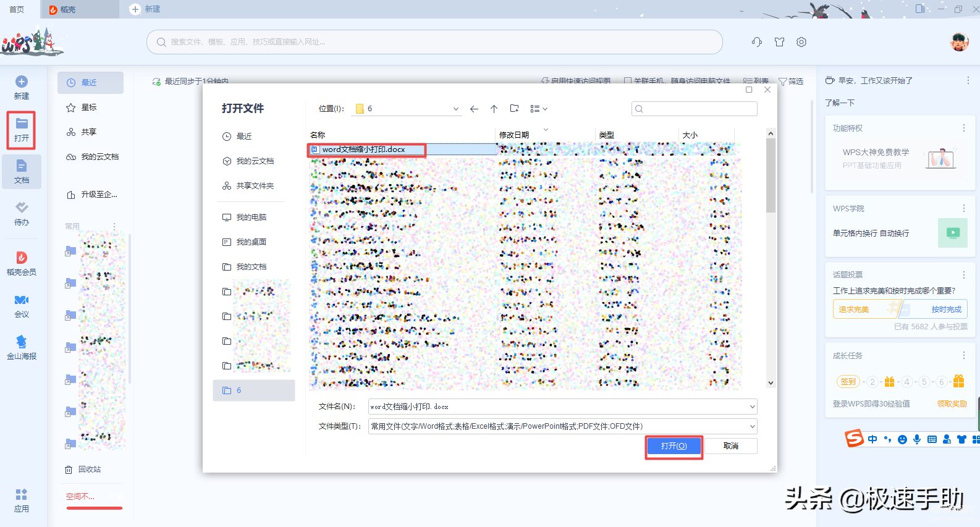Open the 筛选 filter option

(x=791, y=82)
